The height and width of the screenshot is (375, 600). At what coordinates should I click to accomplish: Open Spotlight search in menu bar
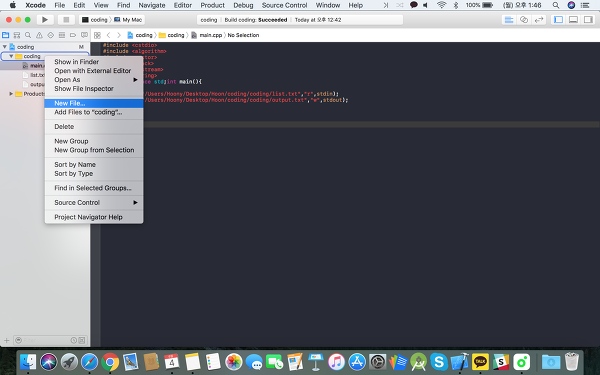pos(556,5)
